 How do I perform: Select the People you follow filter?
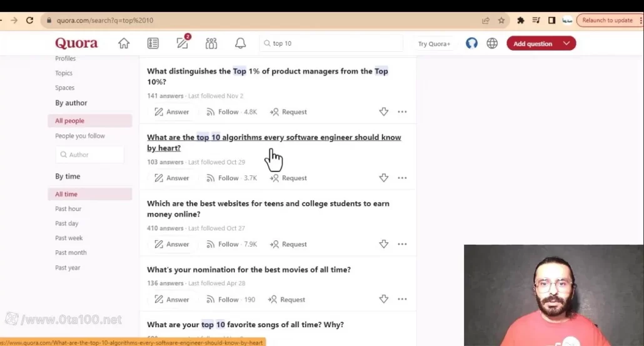(80, 136)
